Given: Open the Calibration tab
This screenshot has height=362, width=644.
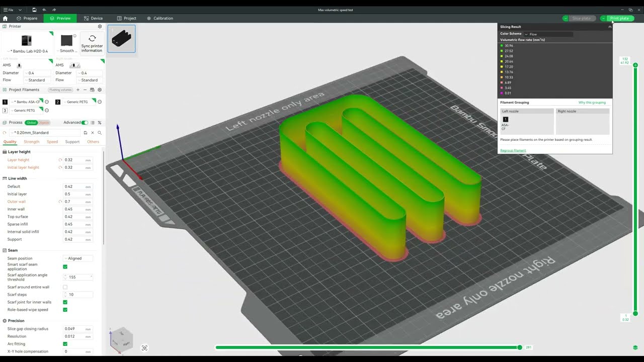Looking at the screenshot, I should (x=160, y=18).
